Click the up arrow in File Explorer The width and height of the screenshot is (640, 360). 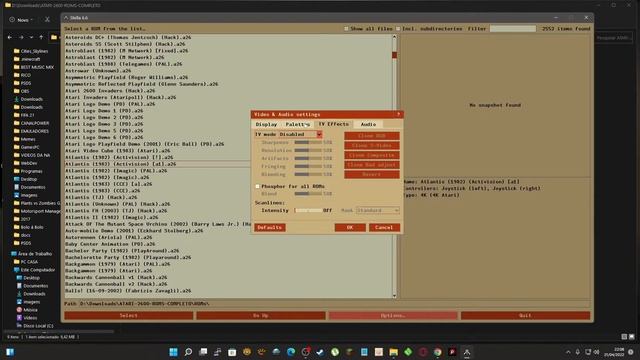click(41, 37)
